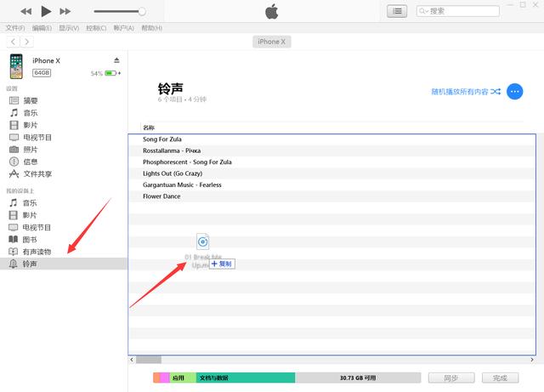Click the 名称 column header
Viewport: 544px width, 392px height.
(149, 128)
